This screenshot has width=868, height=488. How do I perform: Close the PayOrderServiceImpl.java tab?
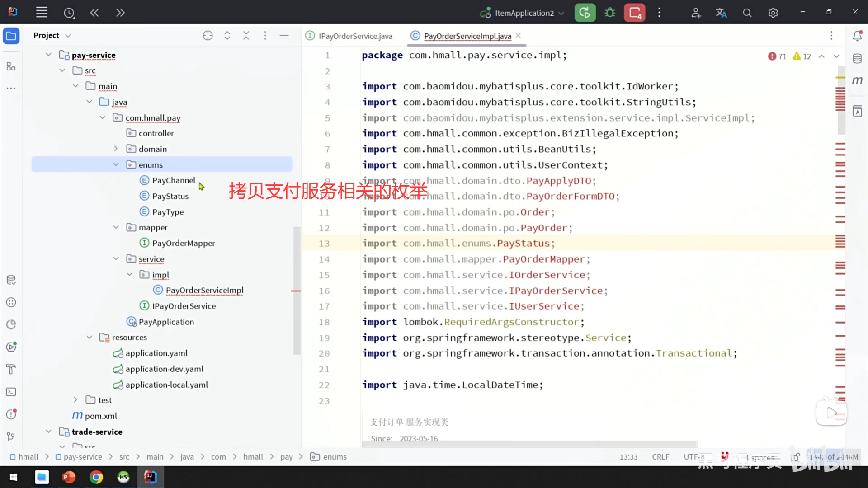pos(518,36)
